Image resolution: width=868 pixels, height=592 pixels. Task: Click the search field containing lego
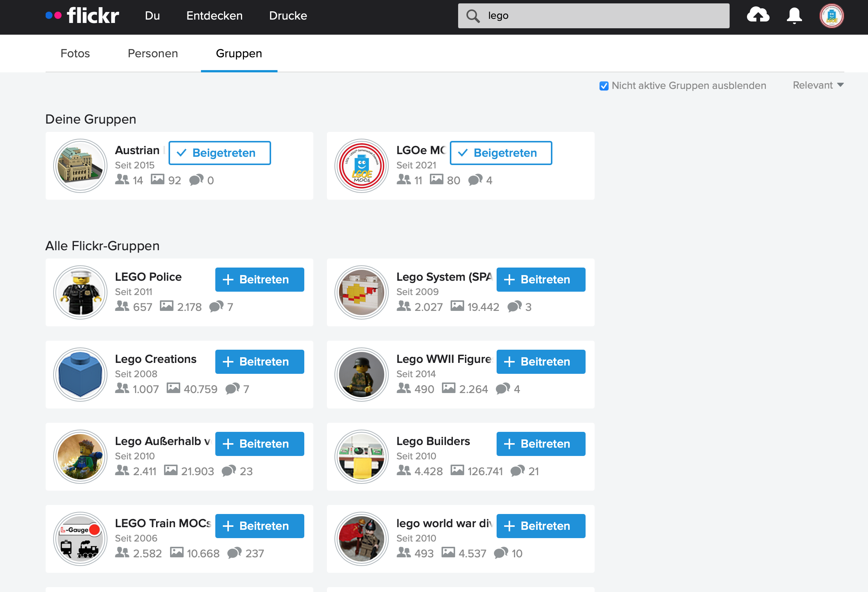(594, 16)
